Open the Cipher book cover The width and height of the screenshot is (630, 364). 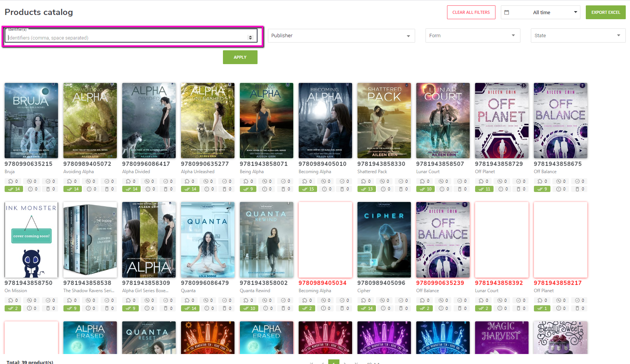[384, 240]
